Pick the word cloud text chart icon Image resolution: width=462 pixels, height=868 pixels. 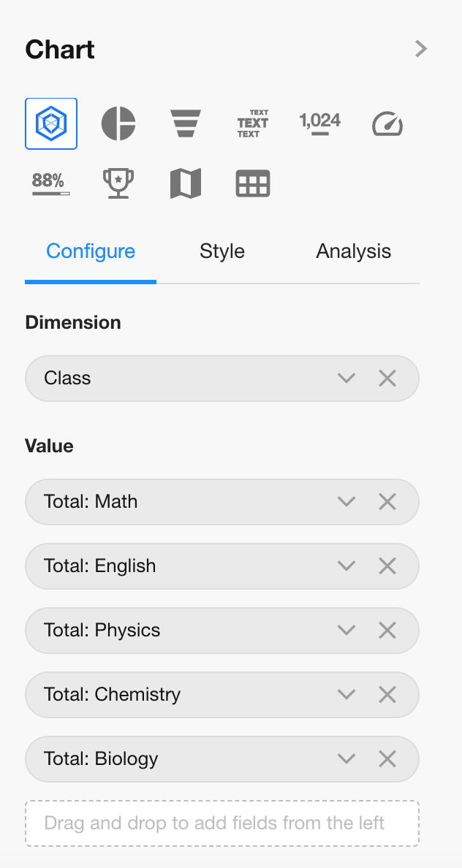tap(253, 123)
